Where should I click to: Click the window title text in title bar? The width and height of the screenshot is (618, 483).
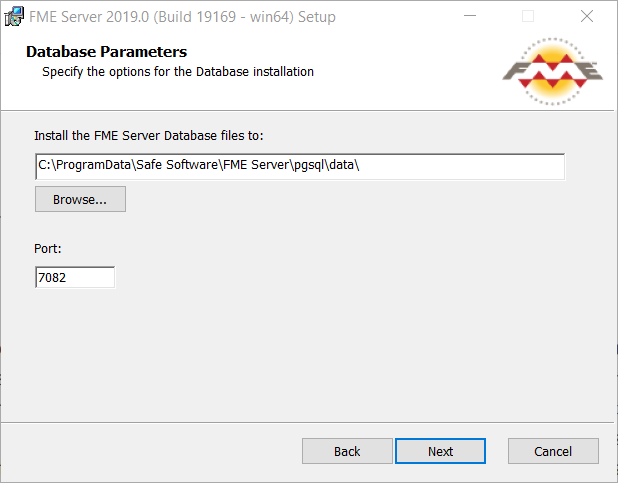(182, 17)
